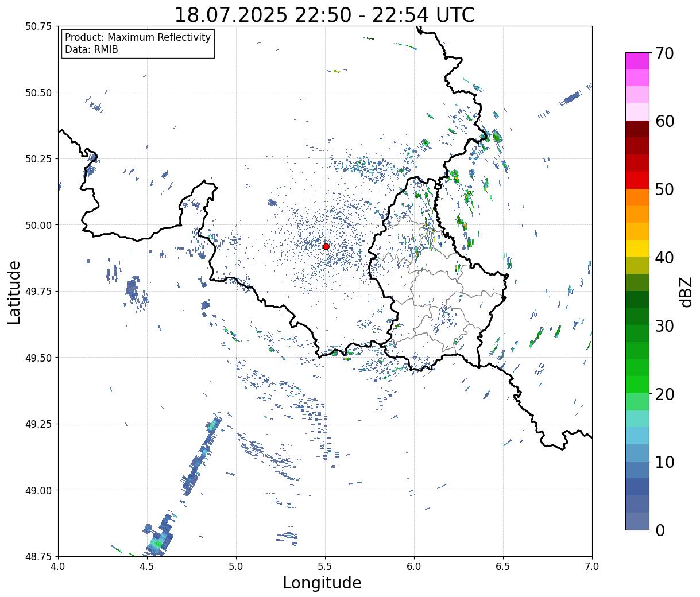
Task: Click the colorbar tick label 30
Action: click(x=664, y=325)
